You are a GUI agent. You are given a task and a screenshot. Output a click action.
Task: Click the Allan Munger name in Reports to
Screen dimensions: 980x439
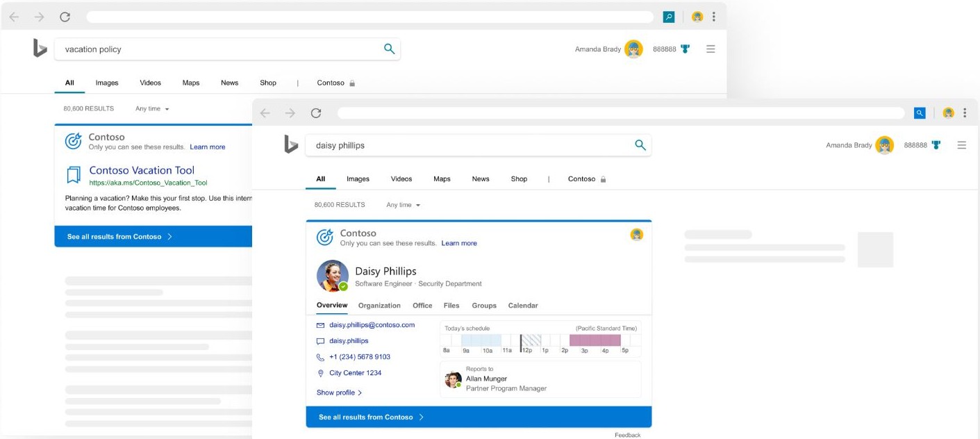point(486,379)
